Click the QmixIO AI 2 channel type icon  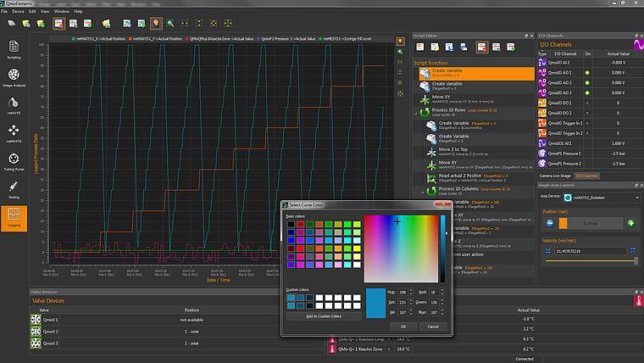[542, 63]
